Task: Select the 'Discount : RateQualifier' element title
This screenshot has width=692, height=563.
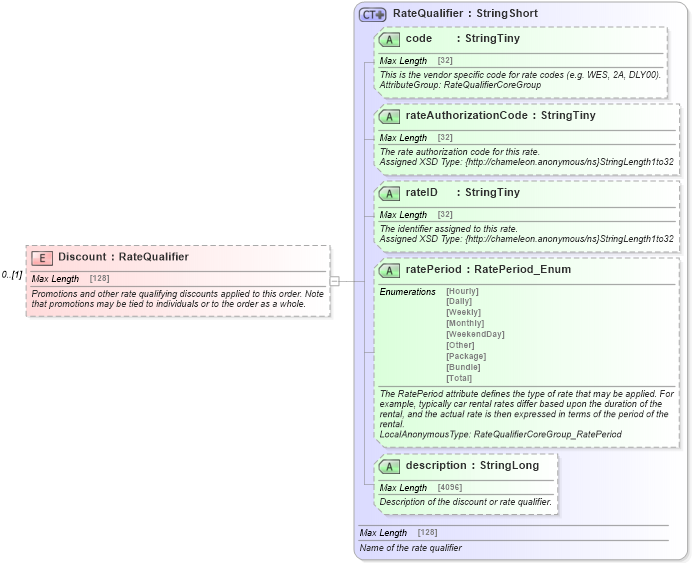Action: point(123,257)
